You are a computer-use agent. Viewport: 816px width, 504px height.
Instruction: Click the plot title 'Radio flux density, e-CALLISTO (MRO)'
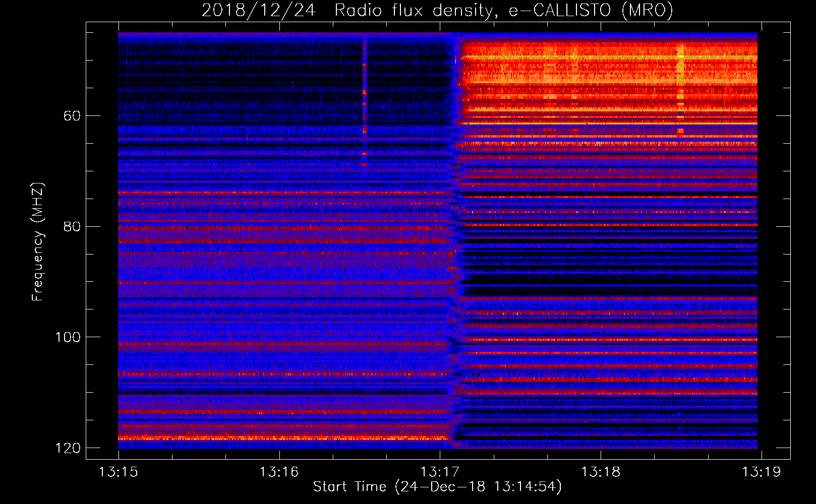click(x=504, y=10)
